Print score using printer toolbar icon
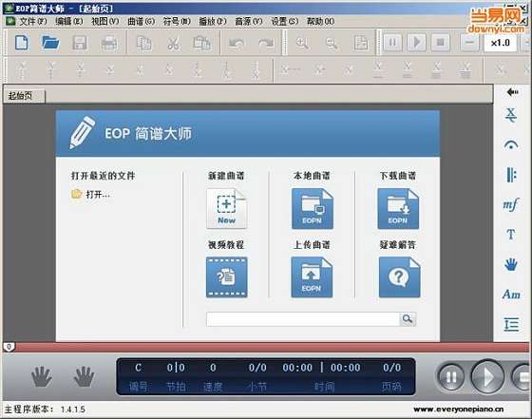Screen dimensions: 532x419 109,43
